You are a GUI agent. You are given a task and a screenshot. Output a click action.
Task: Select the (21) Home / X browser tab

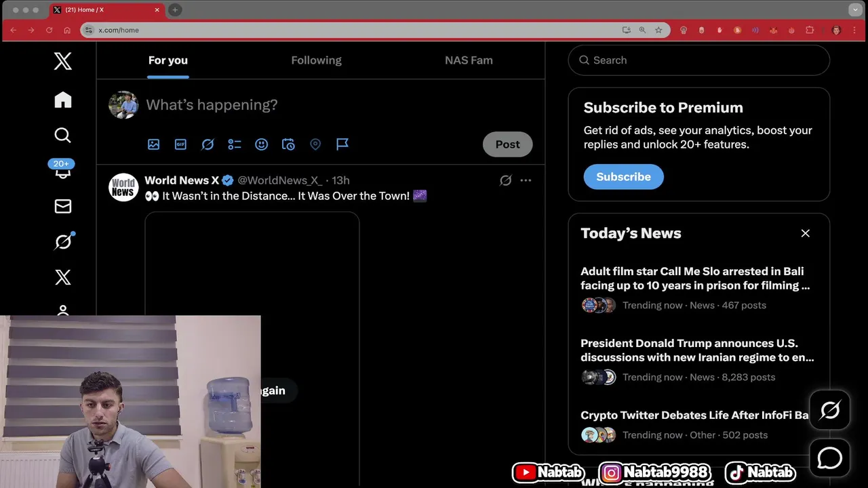[106, 9]
